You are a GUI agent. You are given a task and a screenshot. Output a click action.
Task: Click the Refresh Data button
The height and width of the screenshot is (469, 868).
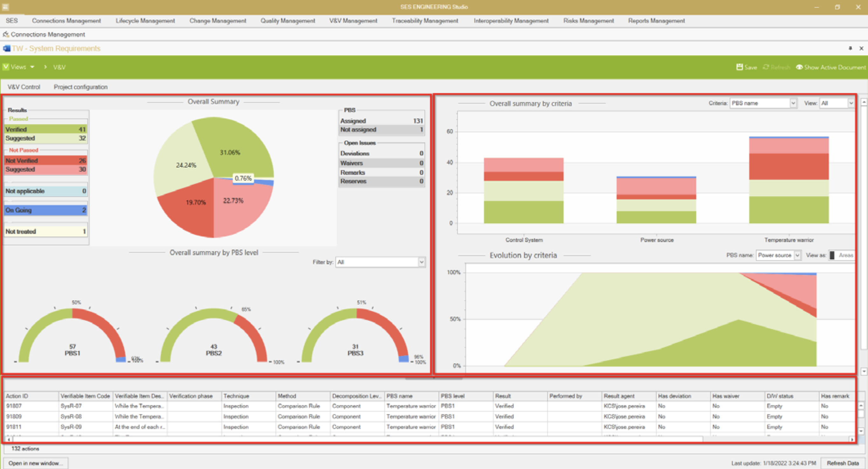842,463
